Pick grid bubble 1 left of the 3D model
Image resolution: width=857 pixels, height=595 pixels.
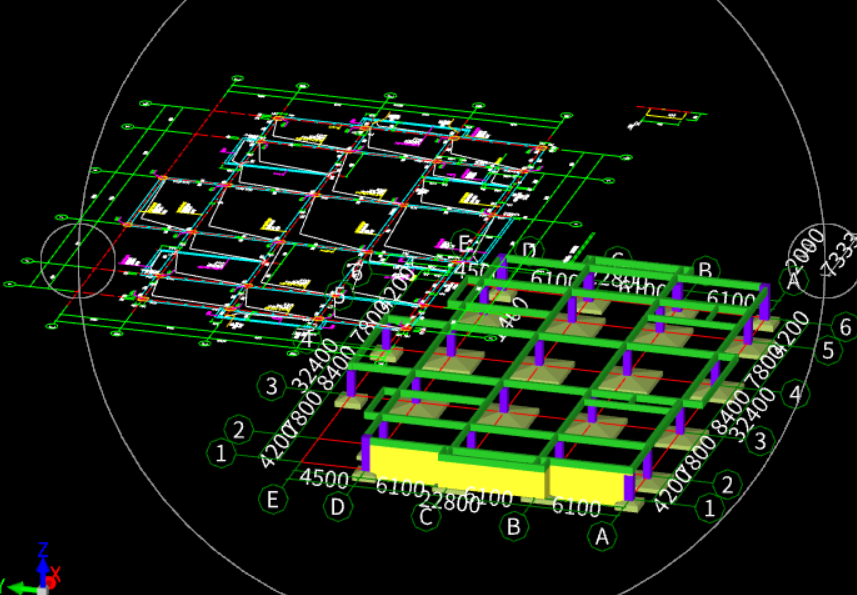pyautogui.click(x=221, y=453)
